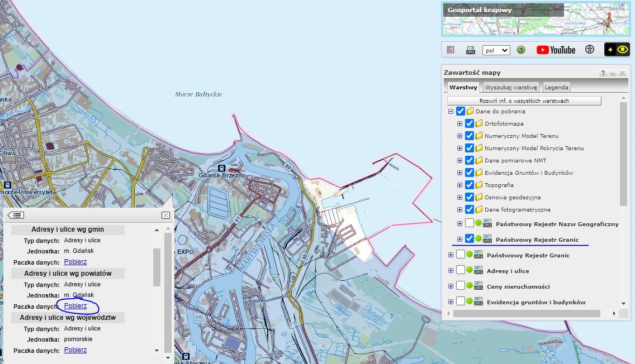
Task: Open the green help question mark icon
Action: tap(521, 50)
